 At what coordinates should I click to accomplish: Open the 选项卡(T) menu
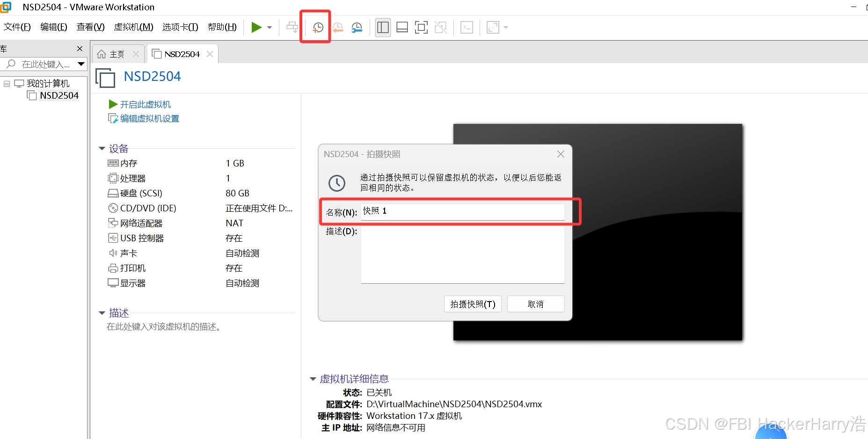(180, 27)
